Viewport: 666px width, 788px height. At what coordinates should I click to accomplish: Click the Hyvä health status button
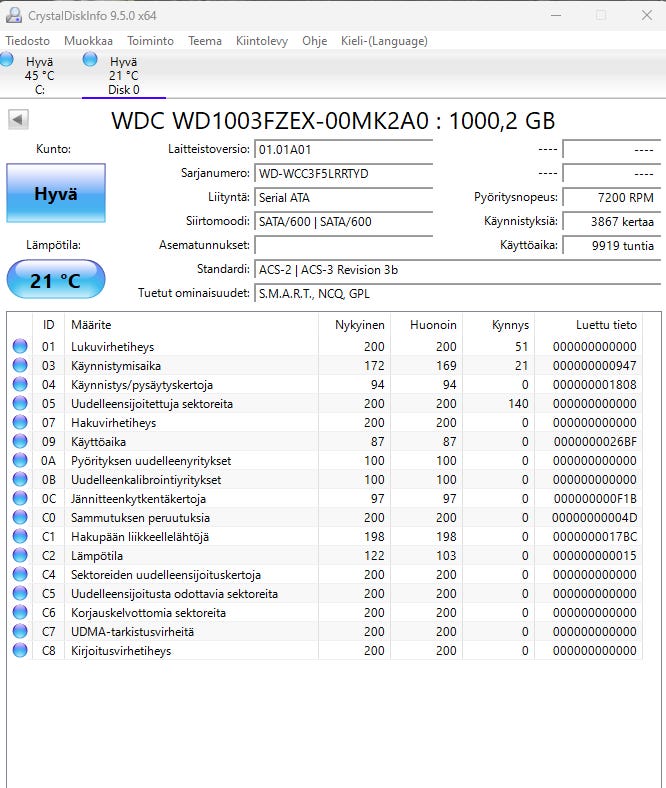[x=56, y=193]
